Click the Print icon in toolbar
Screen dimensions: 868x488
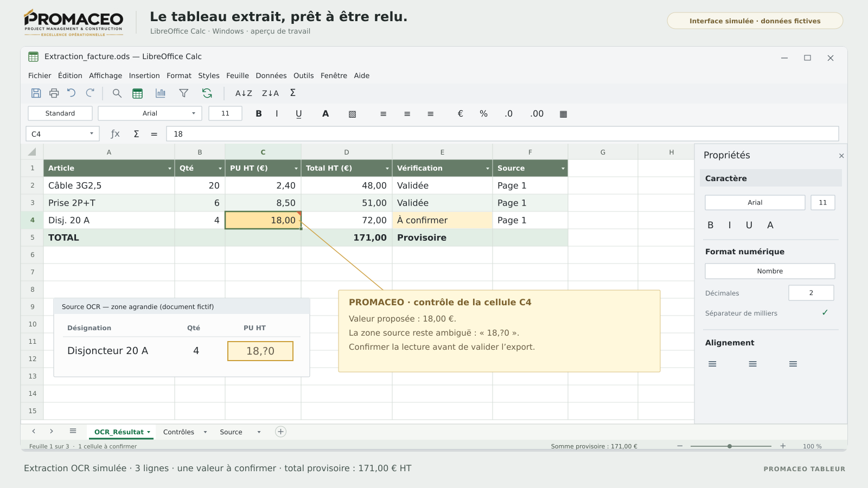point(54,93)
